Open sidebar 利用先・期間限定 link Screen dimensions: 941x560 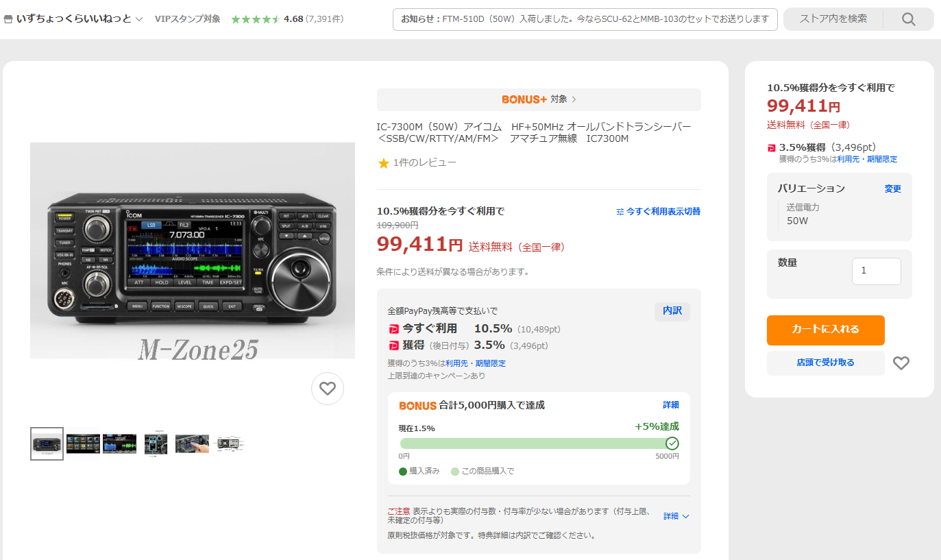coord(867,159)
